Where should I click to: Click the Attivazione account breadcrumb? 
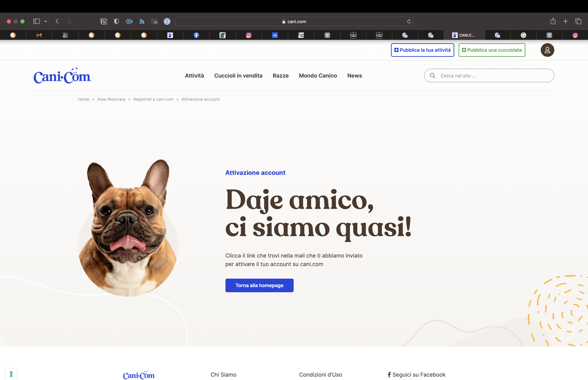200,99
